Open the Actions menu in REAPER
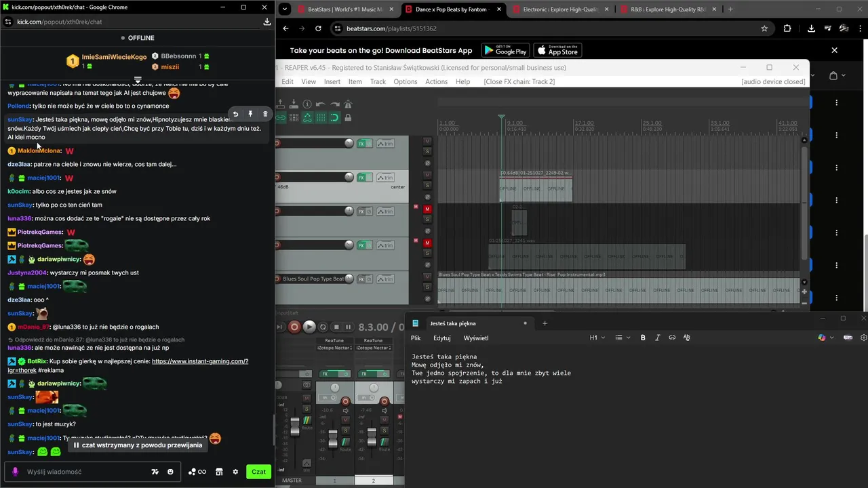Screen dimensions: 868x488 (x=436, y=81)
